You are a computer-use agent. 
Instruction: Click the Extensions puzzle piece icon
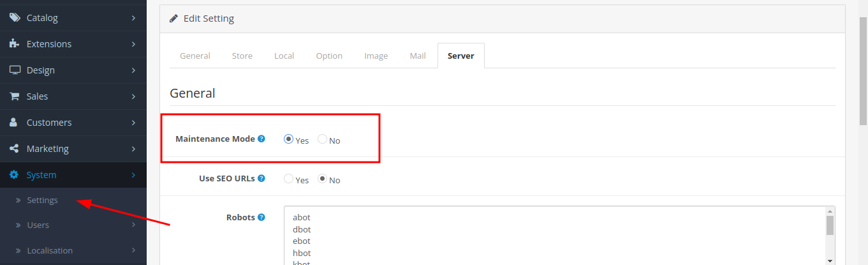point(15,44)
